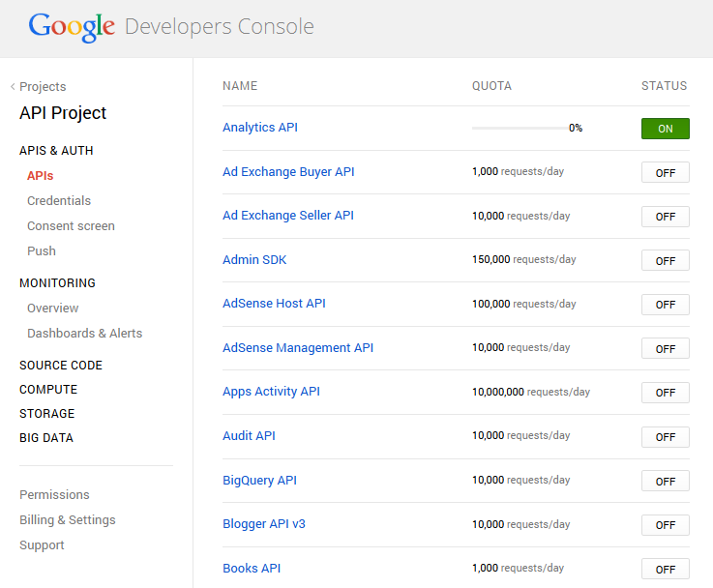Screen dimensions: 713x588
Task: Open Ad Exchange Seller API link
Action: click(288, 216)
